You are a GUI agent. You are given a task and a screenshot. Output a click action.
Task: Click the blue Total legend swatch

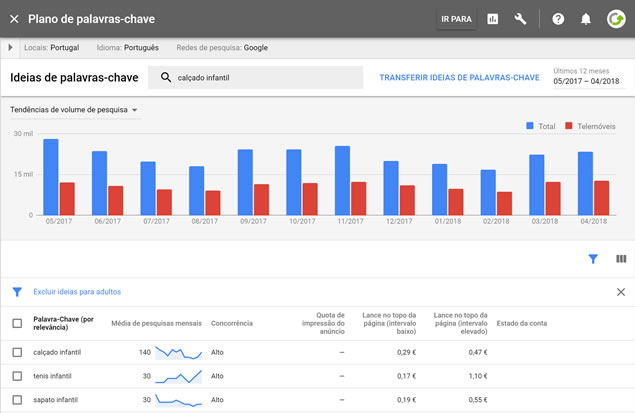pos(530,126)
